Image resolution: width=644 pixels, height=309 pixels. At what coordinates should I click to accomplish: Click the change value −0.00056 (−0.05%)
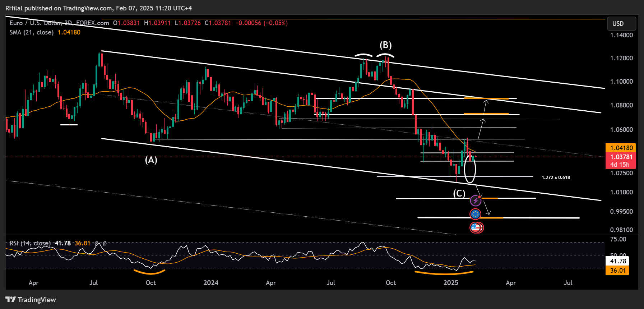(x=261, y=23)
